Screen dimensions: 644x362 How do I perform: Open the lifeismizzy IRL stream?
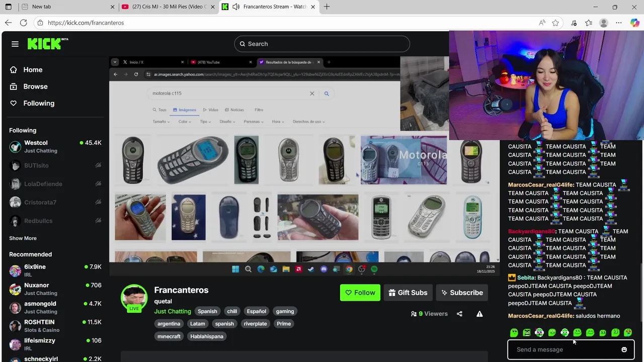(55, 344)
